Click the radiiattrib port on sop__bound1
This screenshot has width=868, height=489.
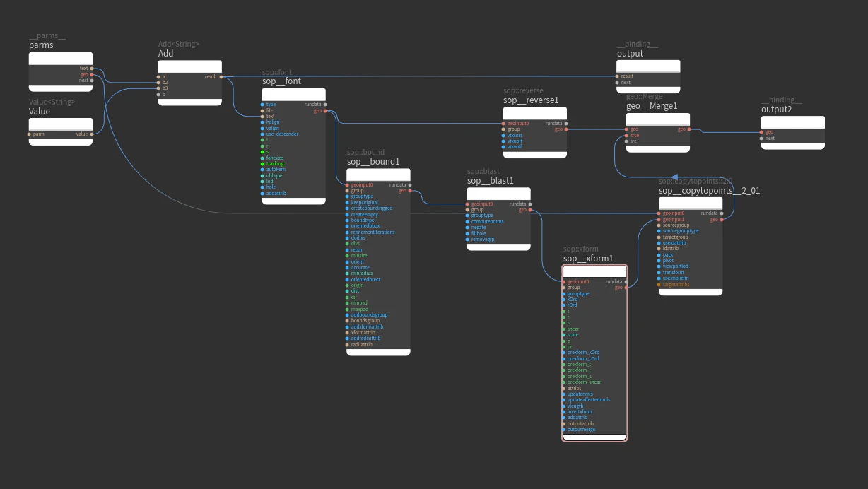point(348,344)
